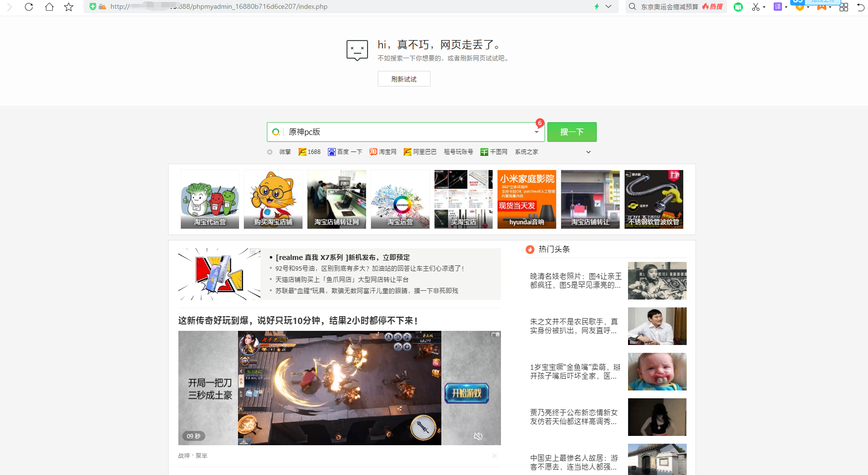Click the 晚清名妓 black-and-white photo thumbnail
Image resolution: width=868 pixels, height=475 pixels.
pos(657,281)
